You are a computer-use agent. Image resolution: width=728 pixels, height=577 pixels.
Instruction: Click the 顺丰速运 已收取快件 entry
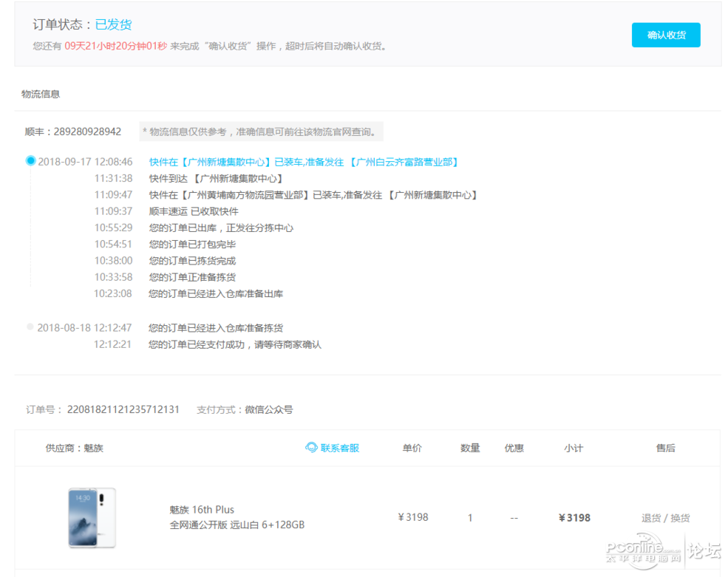194,212
